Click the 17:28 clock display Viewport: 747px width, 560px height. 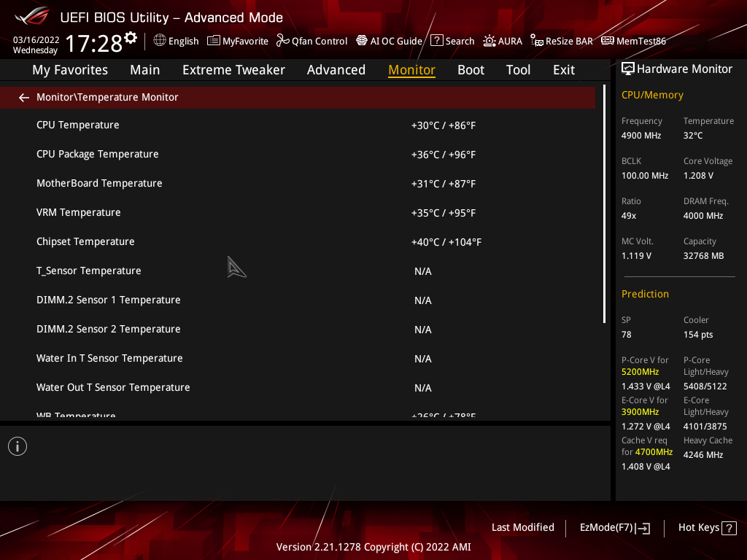click(x=94, y=43)
